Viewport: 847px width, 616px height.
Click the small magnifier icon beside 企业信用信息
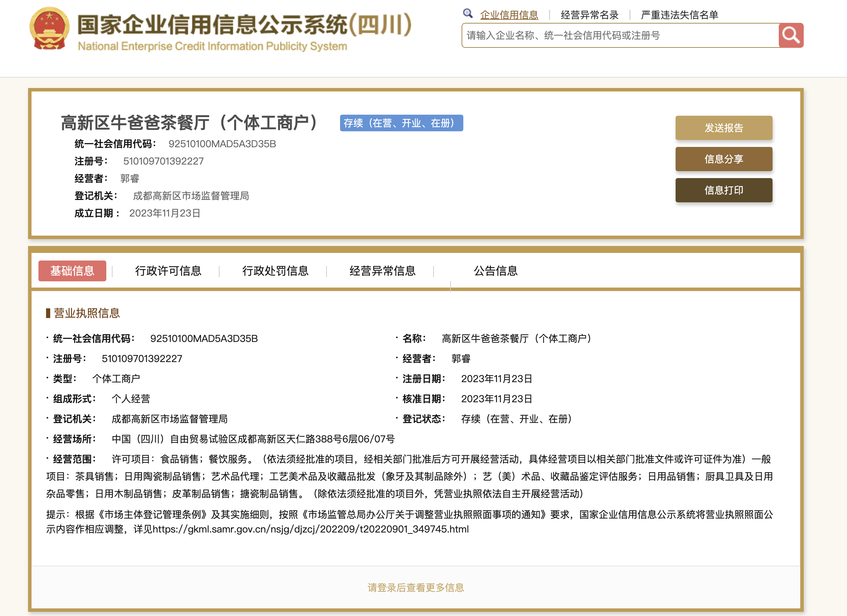[467, 14]
